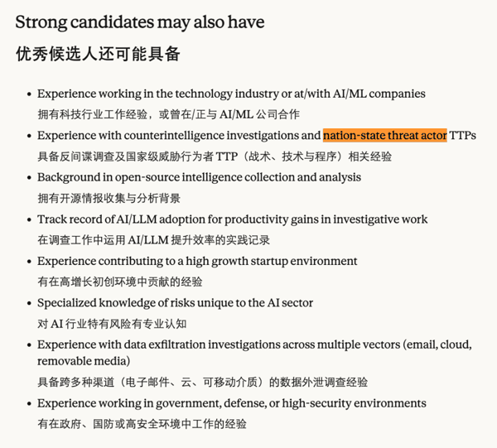Click the Chinese line 有在高增长初创环境中贡献的经验
Screen dimensions: 497x448
point(120,282)
